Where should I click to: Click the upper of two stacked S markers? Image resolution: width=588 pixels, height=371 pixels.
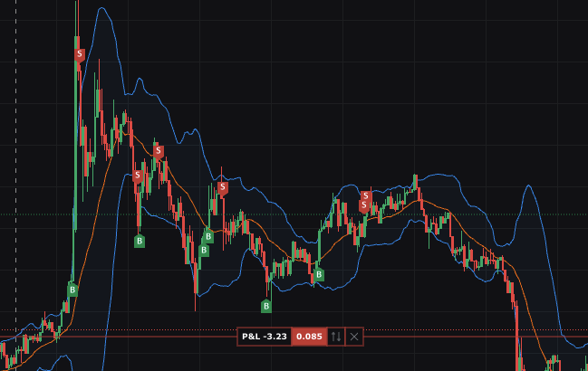tap(366, 195)
